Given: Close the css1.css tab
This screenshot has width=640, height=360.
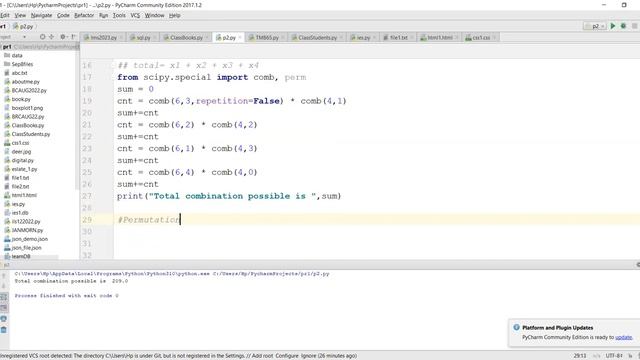Looking at the screenshot, I should click(x=494, y=38).
